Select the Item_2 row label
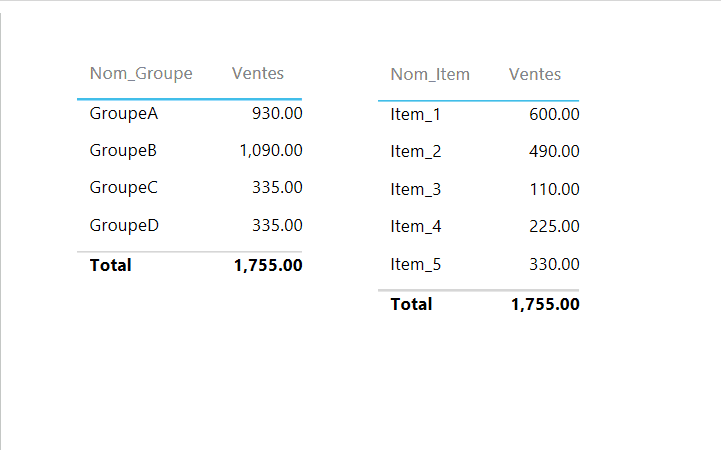This screenshot has width=721, height=450. (x=416, y=152)
